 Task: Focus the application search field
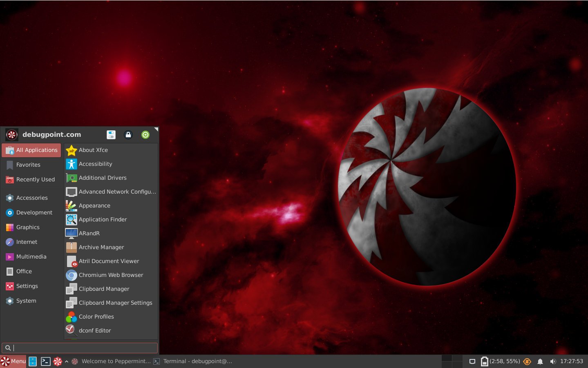point(80,348)
